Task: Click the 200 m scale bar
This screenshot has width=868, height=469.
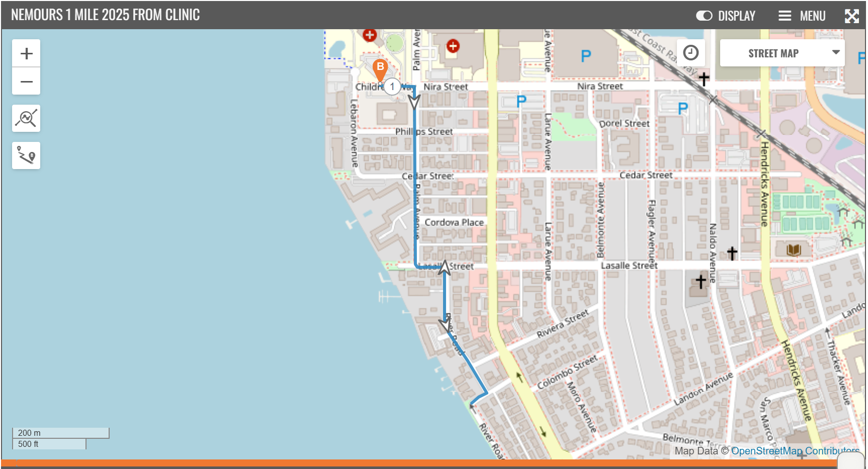Action: [60, 433]
